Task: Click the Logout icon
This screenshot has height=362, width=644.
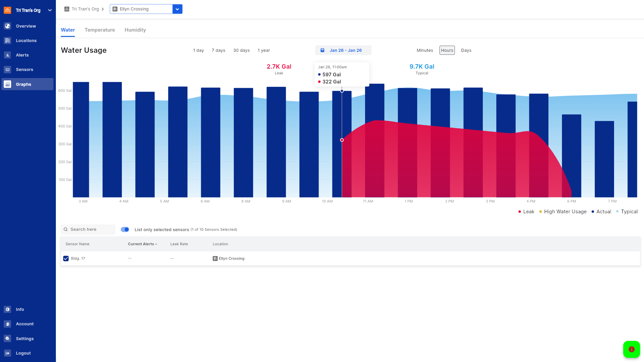Action: click(x=7, y=353)
